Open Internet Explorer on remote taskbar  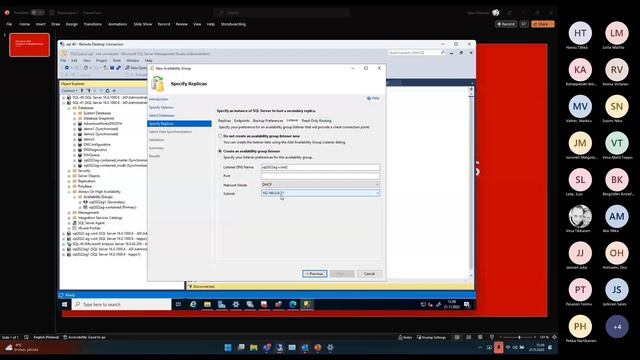[x=193, y=304]
